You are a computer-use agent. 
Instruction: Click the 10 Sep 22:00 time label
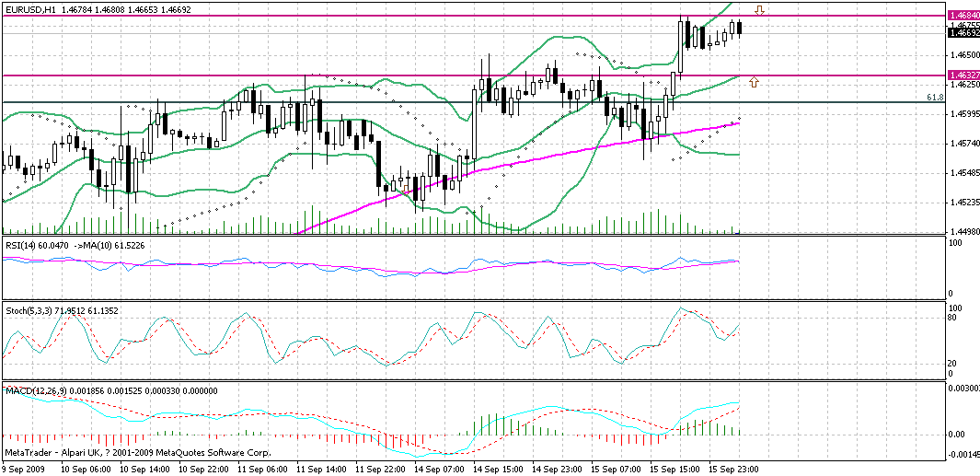pyautogui.click(x=202, y=469)
